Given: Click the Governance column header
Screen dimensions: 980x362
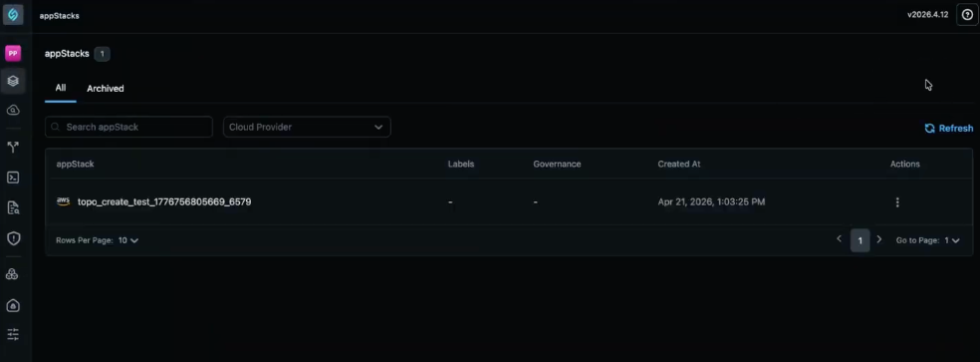Looking at the screenshot, I should [x=557, y=165].
